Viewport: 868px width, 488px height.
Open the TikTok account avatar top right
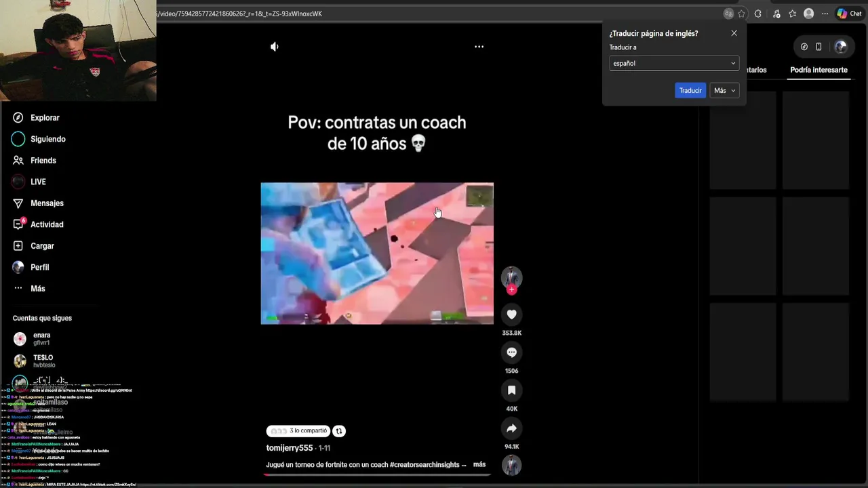click(x=841, y=47)
